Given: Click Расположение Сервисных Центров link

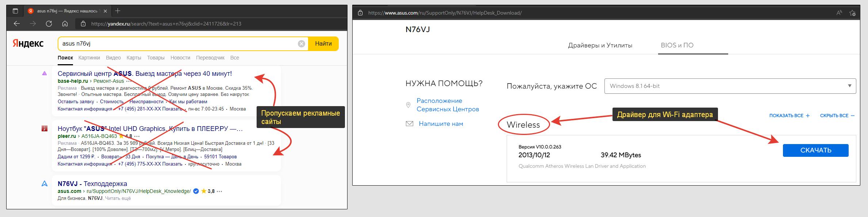Looking at the screenshot, I should 448,105.
